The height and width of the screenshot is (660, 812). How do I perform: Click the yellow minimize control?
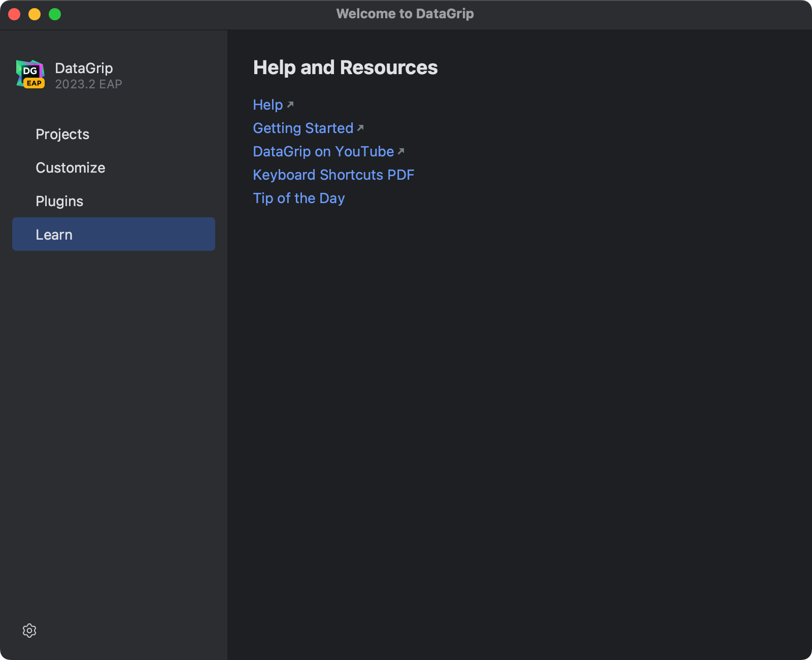(x=34, y=14)
